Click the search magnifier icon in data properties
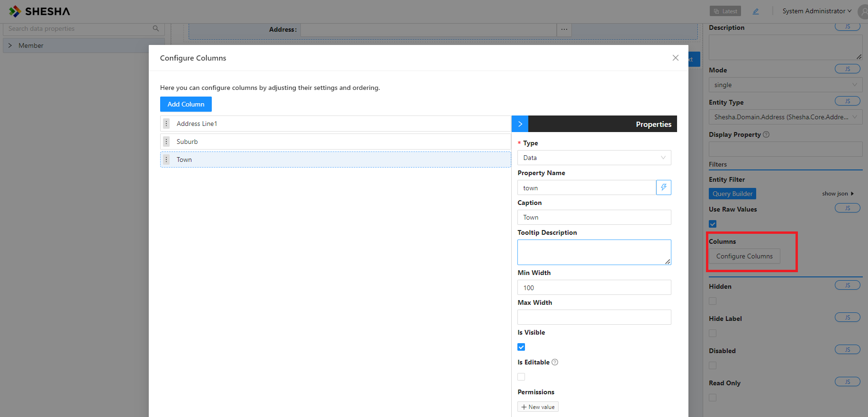The height and width of the screenshot is (417, 868). pos(156,28)
